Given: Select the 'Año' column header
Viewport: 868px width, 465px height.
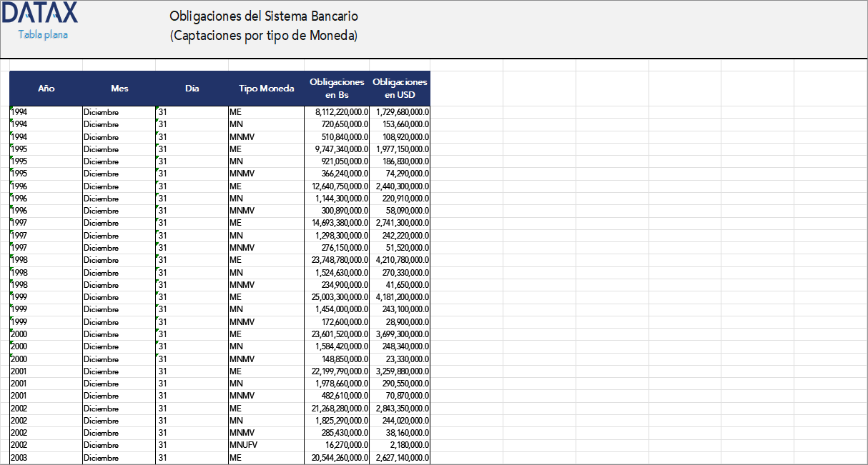Looking at the screenshot, I should [x=46, y=89].
